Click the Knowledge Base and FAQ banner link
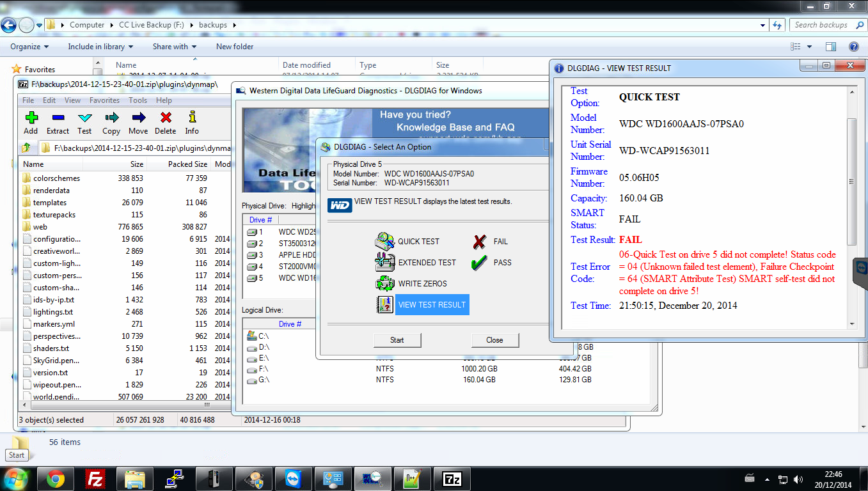 455,127
